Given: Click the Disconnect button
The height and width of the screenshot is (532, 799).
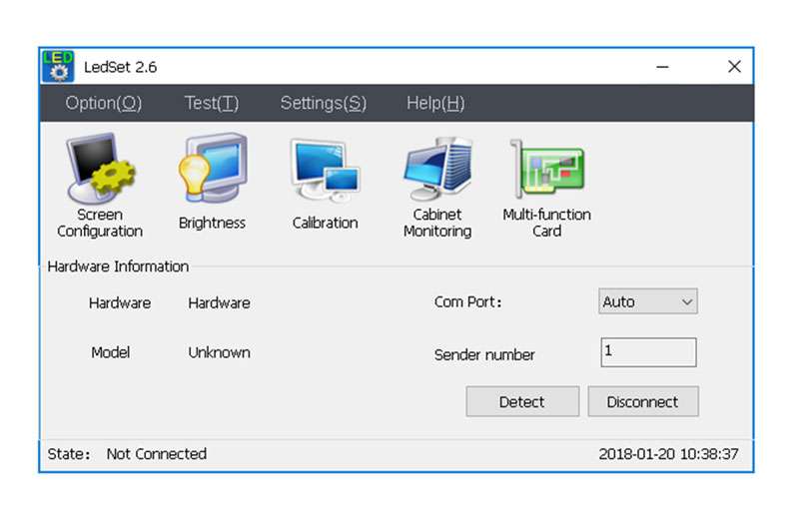Looking at the screenshot, I should tap(643, 401).
